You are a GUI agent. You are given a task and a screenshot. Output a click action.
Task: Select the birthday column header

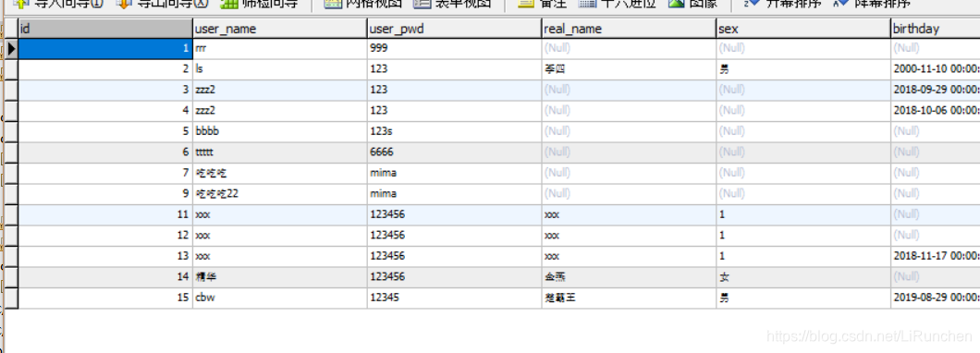tap(936, 29)
